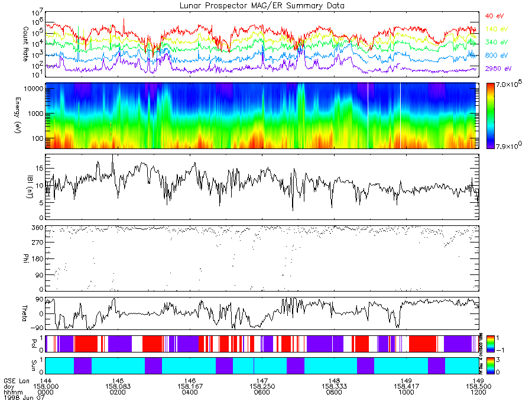Click the '10000' energy axis tick label
The height and width of the screenshot is (414, 532).
pos(33,89)
